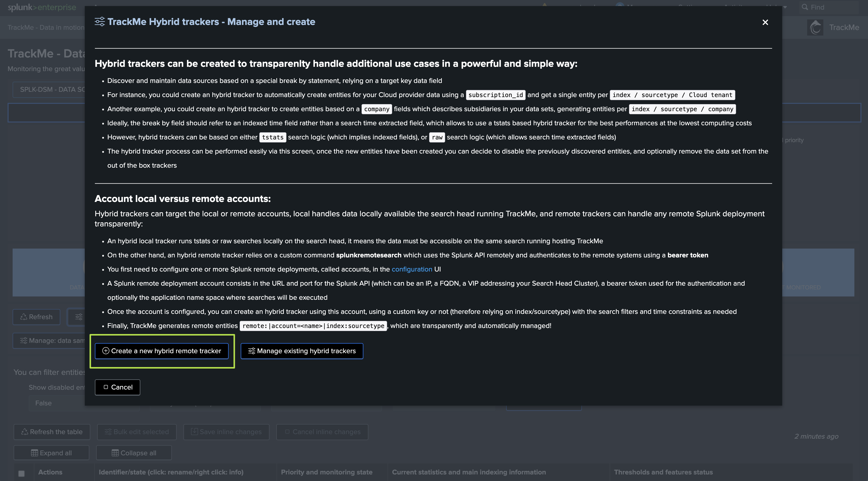The width and height of the screenshot is (868, 481).
Task: Open Manage existing hybrid trackers
Action: click(x=302, y=351)
